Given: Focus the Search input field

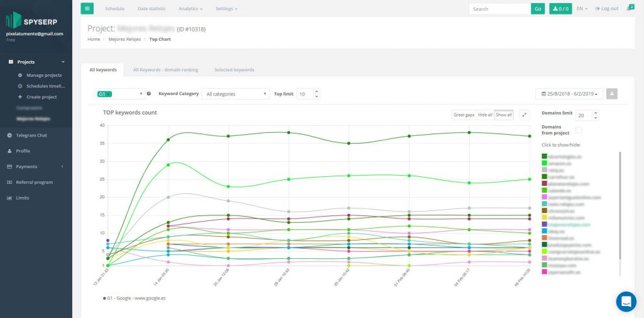Looking at the screenshot, I should coord(500,9).
